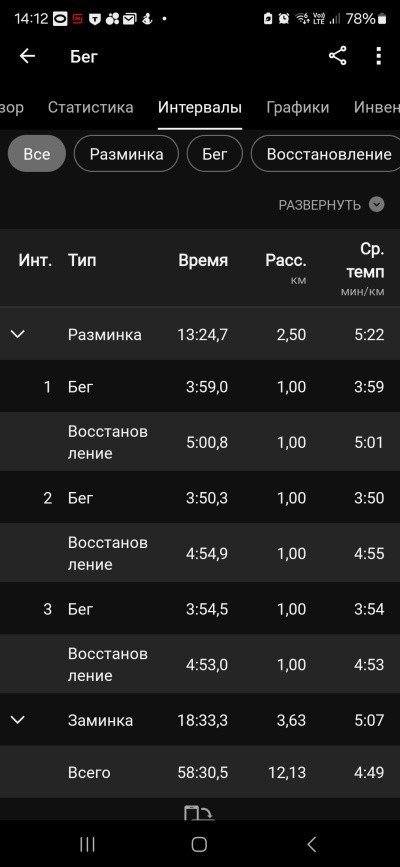Expand table via РАЗВЕРНУТЬ arrow

point(376,205)
